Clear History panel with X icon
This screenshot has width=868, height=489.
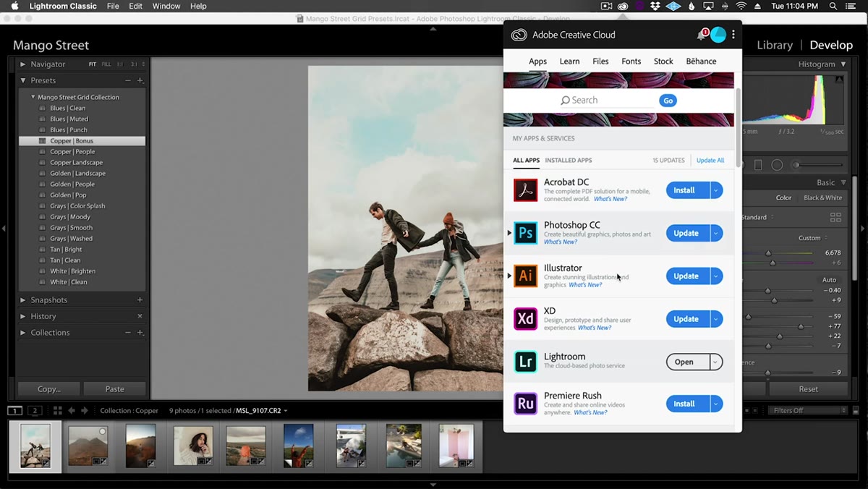[x=140, y=316]
